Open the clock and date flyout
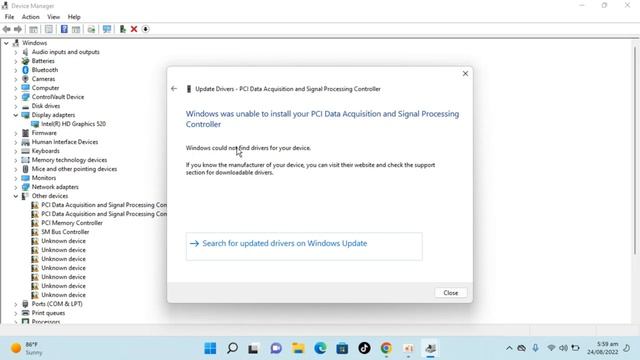Image resolution: width=640 pixels, height=360 pixels. point(603,348)
